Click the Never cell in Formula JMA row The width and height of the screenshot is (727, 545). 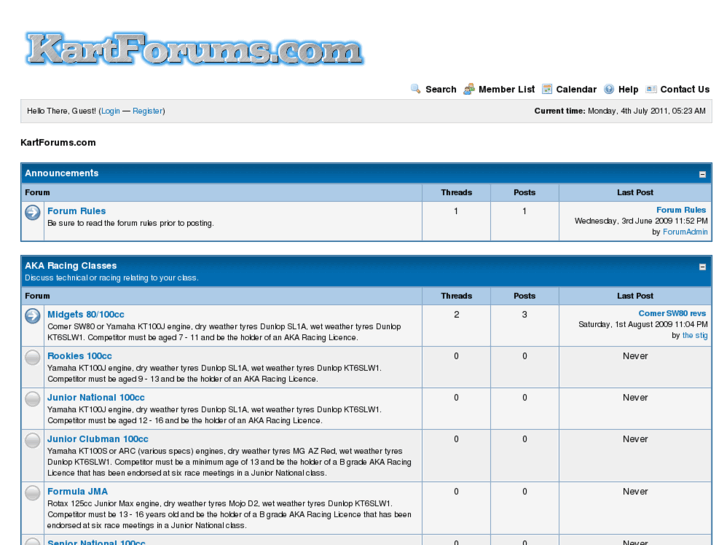click(635, 491)
